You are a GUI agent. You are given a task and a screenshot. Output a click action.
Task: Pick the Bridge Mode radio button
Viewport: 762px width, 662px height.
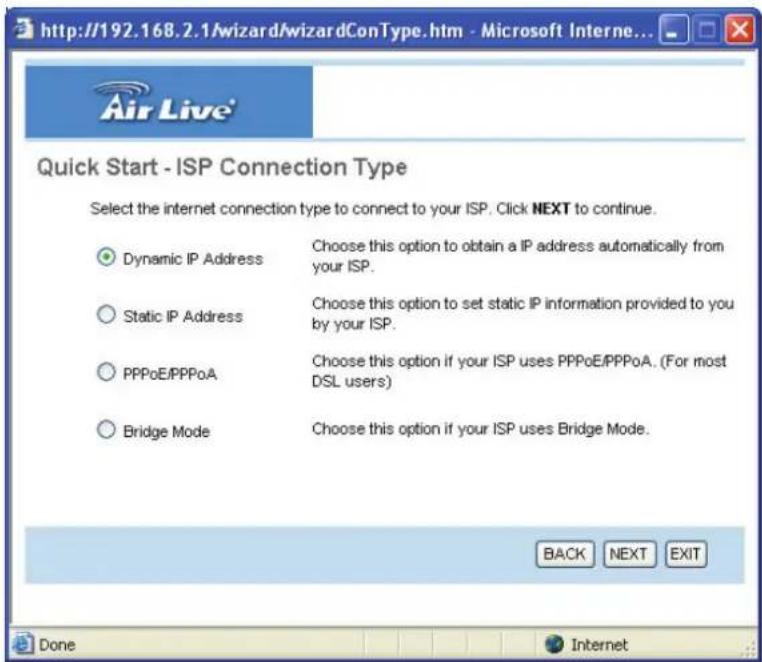pyautogui.click(x=106, y=430)
